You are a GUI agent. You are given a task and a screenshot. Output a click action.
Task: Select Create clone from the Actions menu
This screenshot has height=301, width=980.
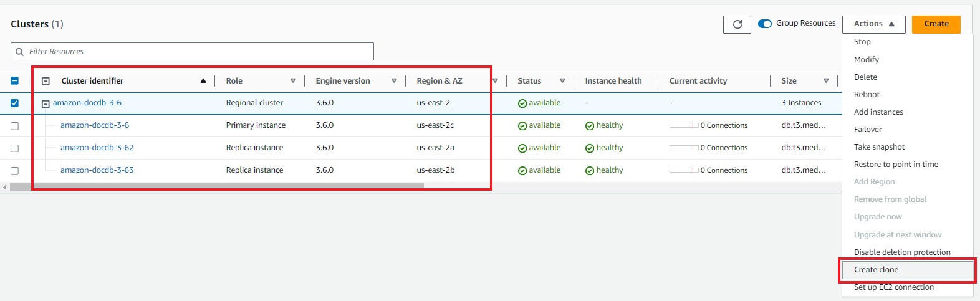pyautogui.click(x=907, y=270)
